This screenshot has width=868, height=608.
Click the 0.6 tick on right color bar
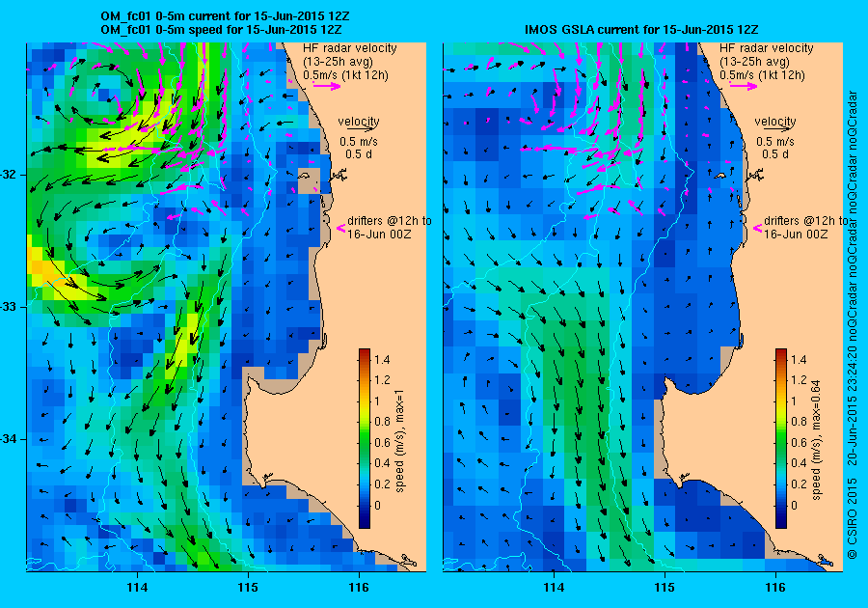coord(799,442)
